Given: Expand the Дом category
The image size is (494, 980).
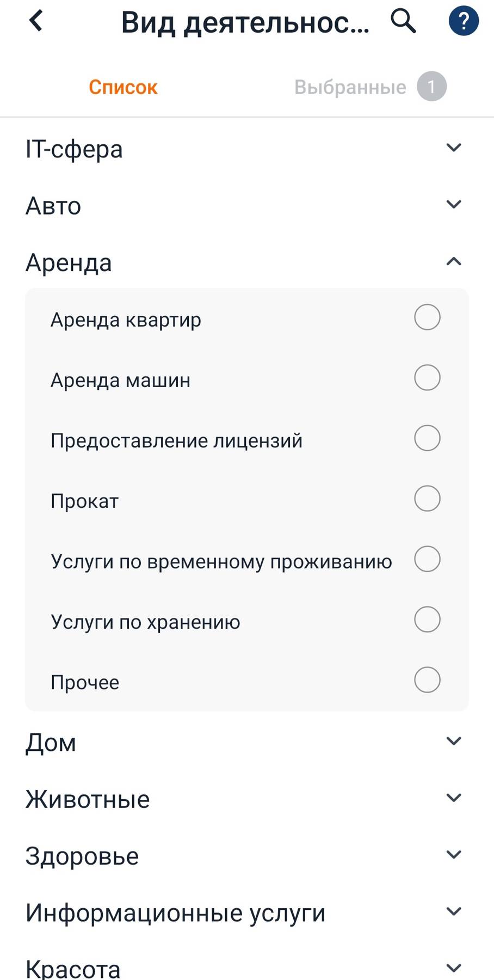Looking at the screenshot, I should pyautogui.click(x=452, y=741).
